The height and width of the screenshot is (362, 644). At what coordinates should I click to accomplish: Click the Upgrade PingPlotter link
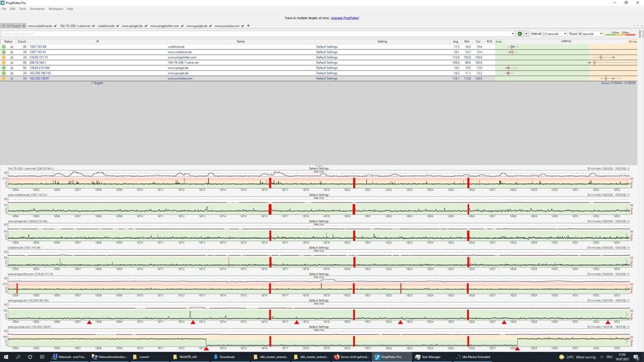pyautogui.click(x=345, y=18)
